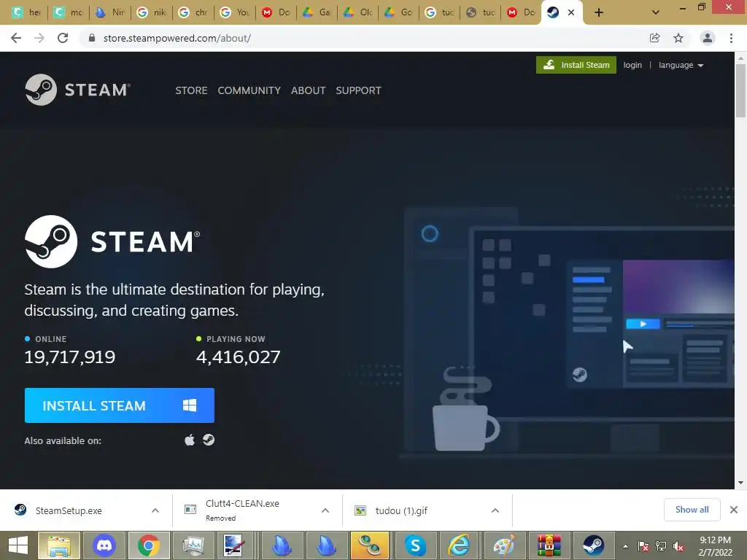747x560 pixels.
Task: Click the SteamOS download icon
Action: (209, 440)
